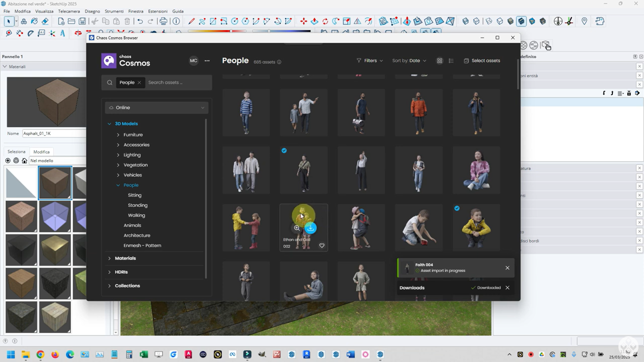Click the download icon on Ethan and Gail
Viewport: 644px width, 362px height.
(x=310, y=228)
